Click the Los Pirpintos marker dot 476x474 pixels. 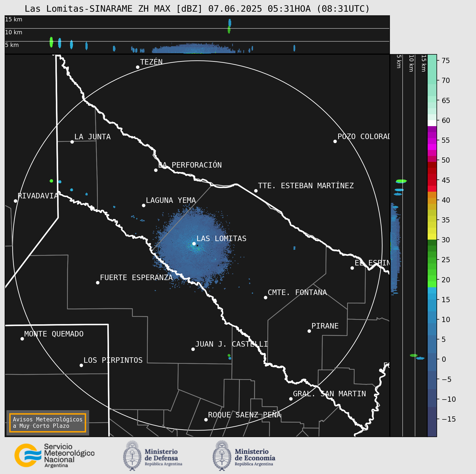[81, 365]
